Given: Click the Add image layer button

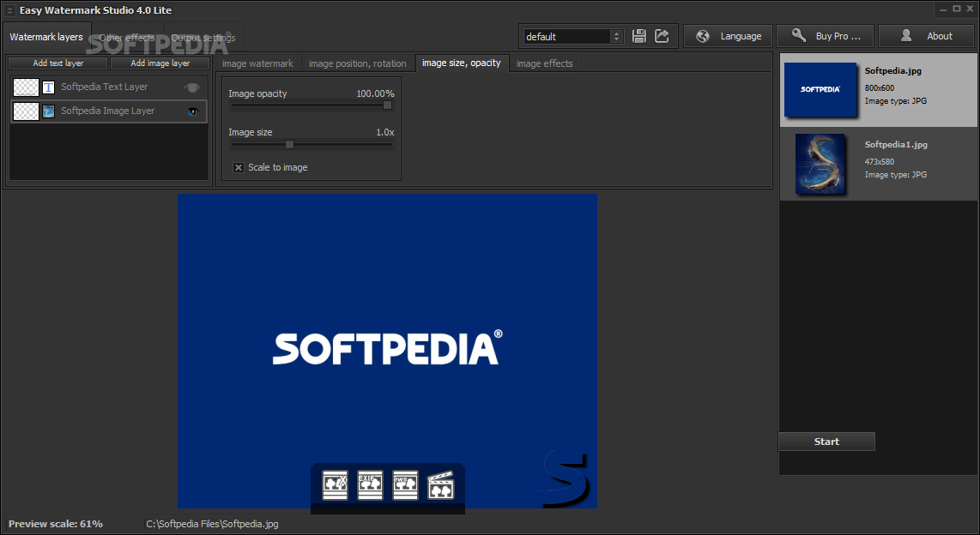Looking at the screenshot, I should tap(160, 63).
